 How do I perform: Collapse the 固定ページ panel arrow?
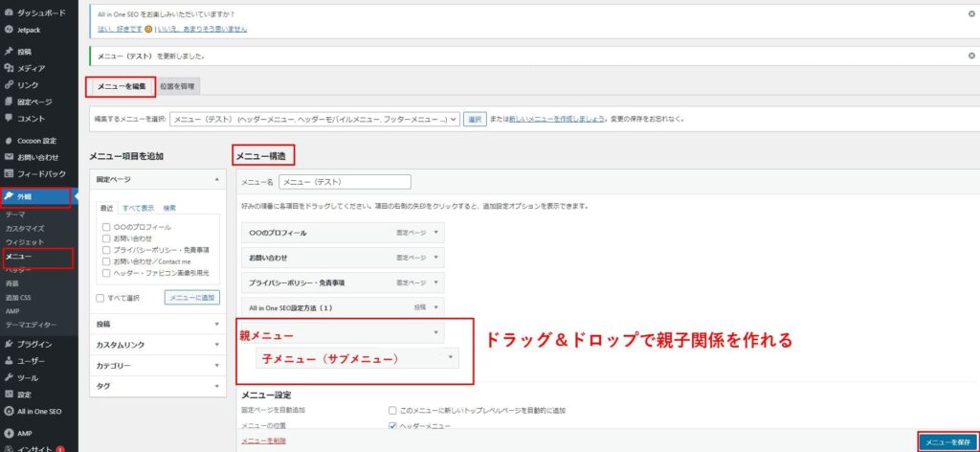click(x=217, y=179)
